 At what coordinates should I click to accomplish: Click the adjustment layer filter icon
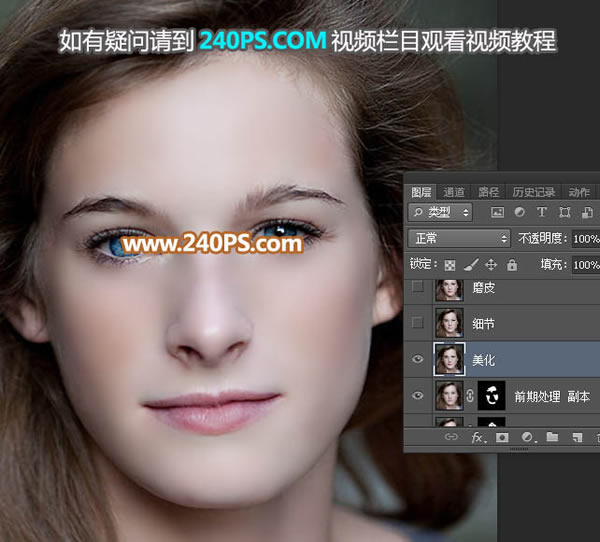(519, 213)
